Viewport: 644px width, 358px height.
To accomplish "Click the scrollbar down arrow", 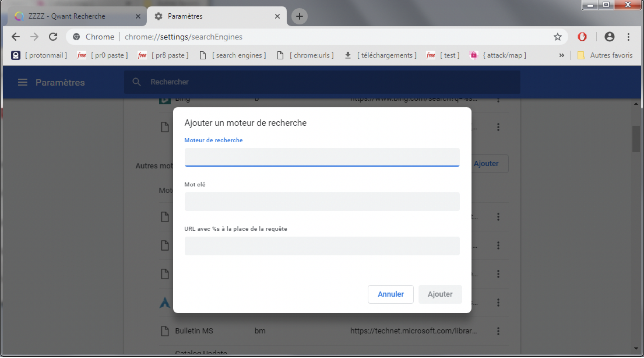I will tap(636, 348).
